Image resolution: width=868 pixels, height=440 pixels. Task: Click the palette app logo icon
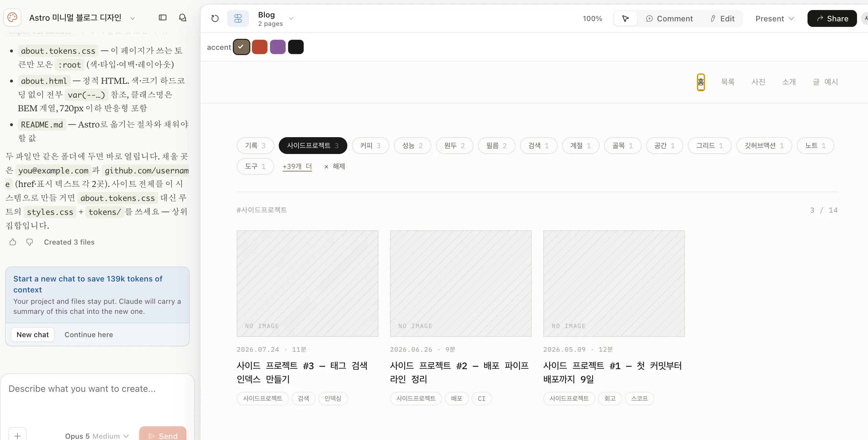point(13,17)
